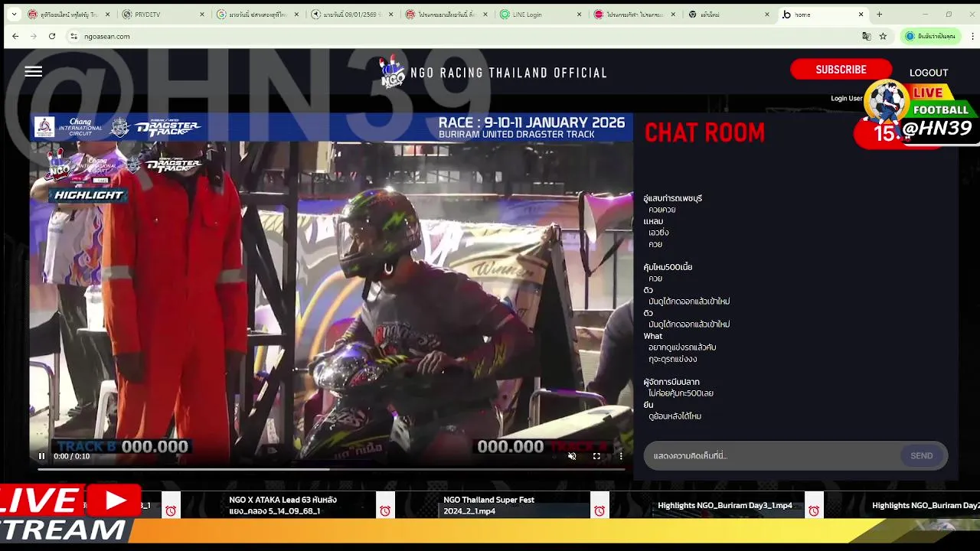Click the ngoasean.com address bar
The image size is (980, 551).
pos(459,36)
